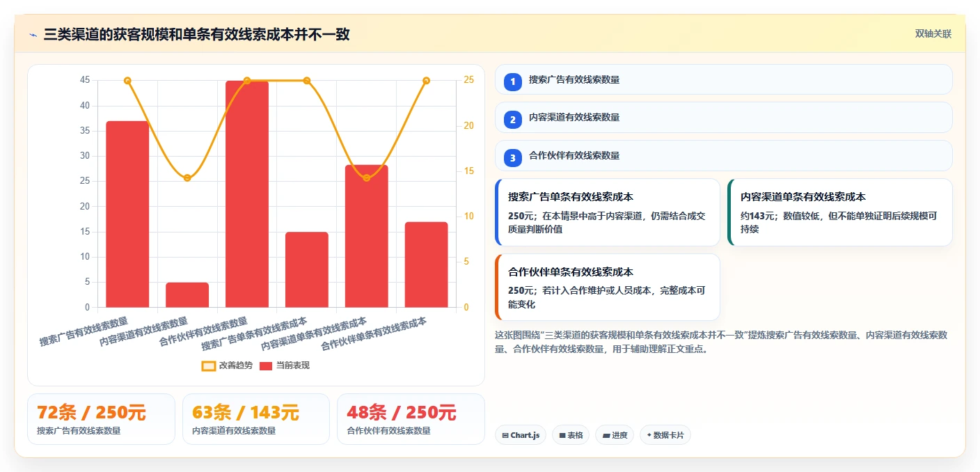
Task: Click the right axis value 10
Action: tap(469, 217)
